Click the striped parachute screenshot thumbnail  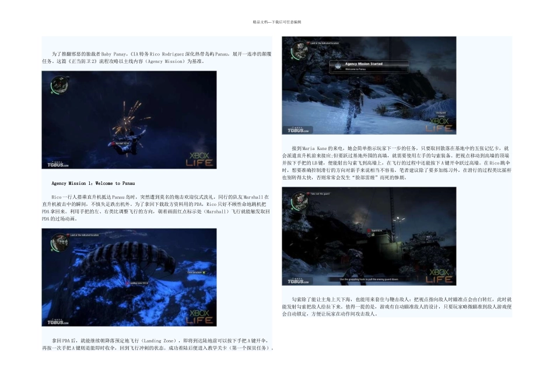click(129, 277)
